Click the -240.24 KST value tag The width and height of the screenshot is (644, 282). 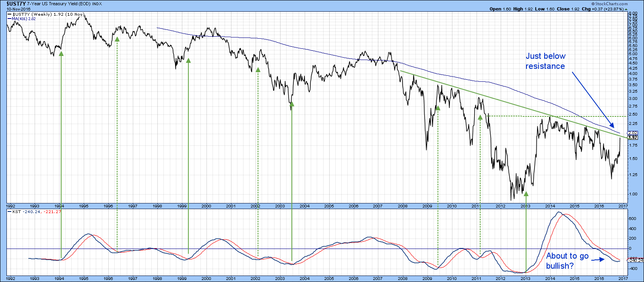(x=635, y=260)
